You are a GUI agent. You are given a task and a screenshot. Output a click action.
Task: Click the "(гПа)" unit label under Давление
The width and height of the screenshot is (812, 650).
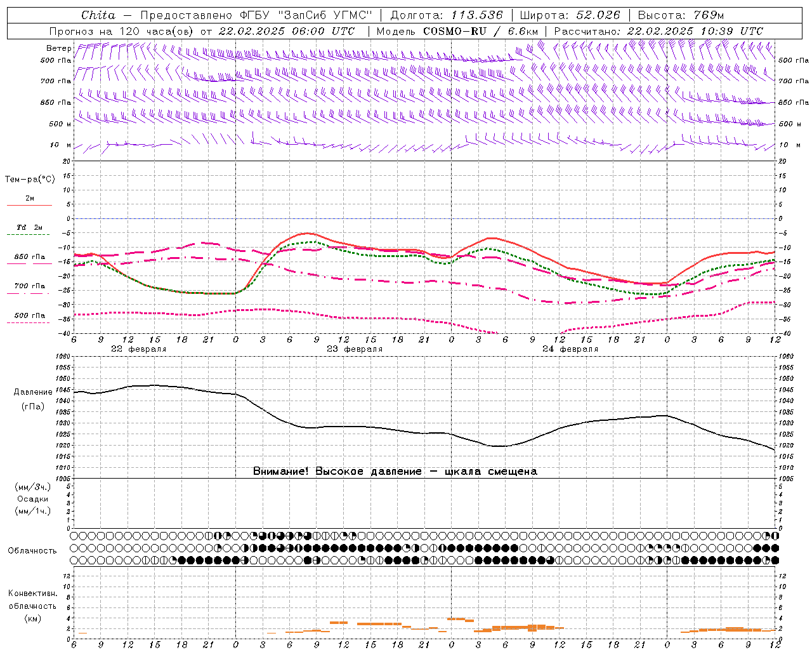click(33, 406)
